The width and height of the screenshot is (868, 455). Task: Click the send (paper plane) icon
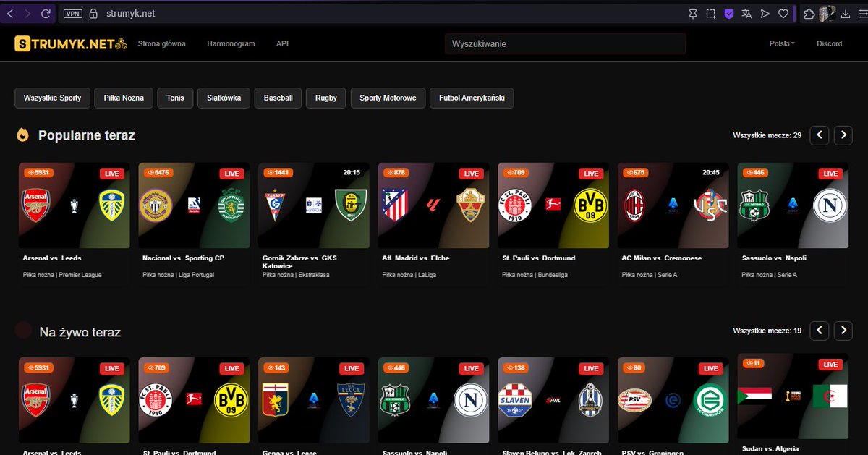pos(765,13)
